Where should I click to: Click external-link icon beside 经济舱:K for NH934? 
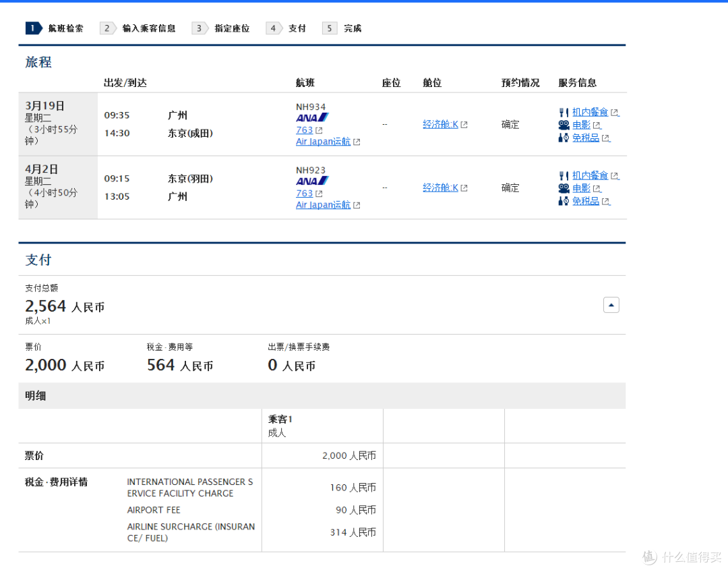click(464, 125)
